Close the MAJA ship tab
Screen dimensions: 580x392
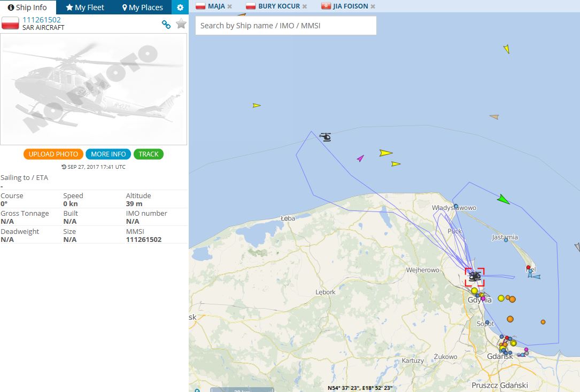pyautogui.click(x=230, y=6)
